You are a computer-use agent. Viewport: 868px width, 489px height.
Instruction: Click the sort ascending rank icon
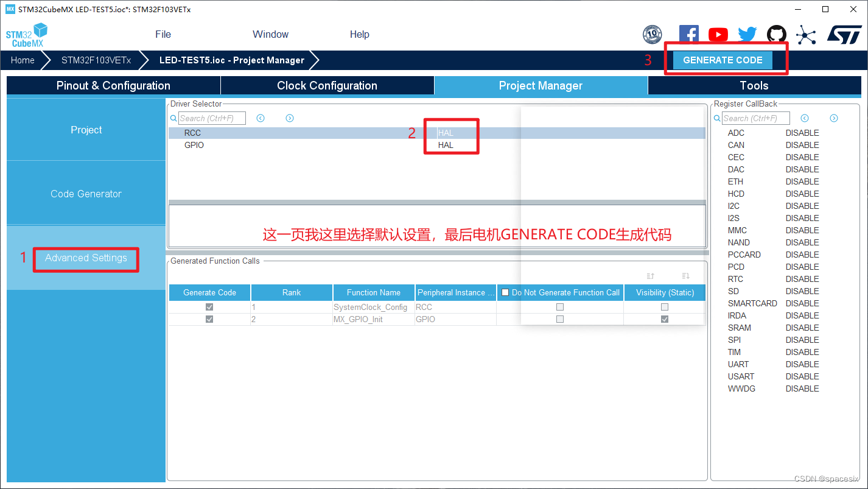click(651, 276)
